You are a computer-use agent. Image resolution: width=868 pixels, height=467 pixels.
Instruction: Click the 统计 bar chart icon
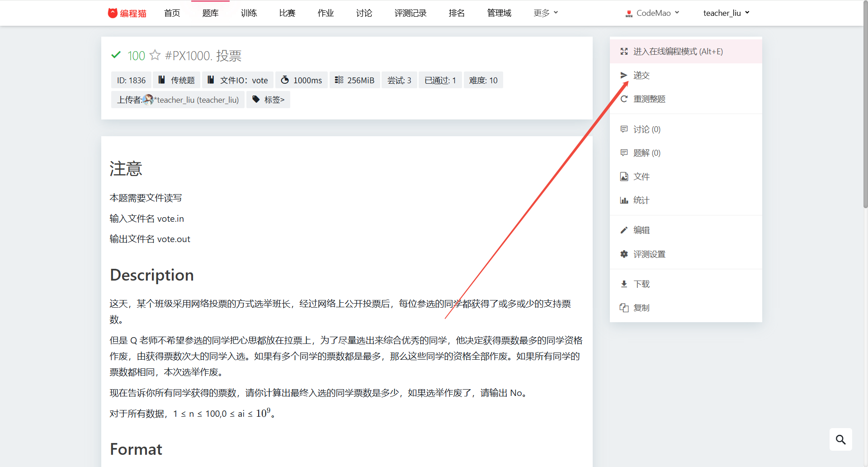(624, 200)
